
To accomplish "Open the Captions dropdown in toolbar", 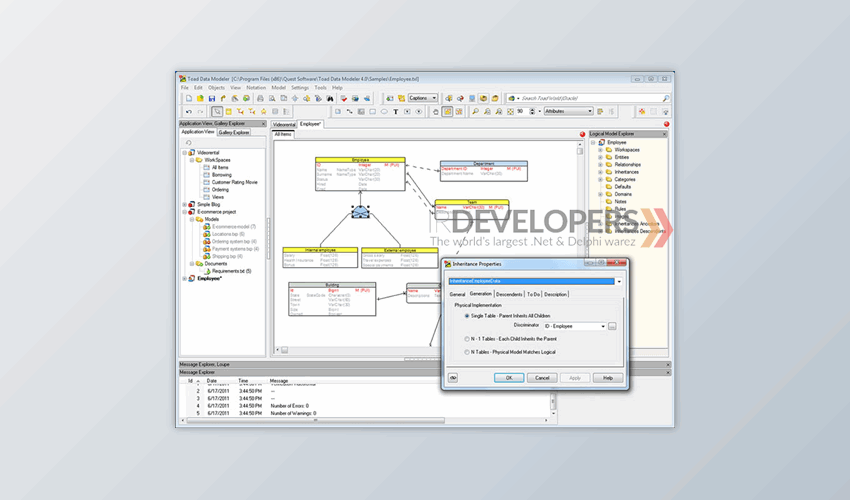I will click(433, 98).
